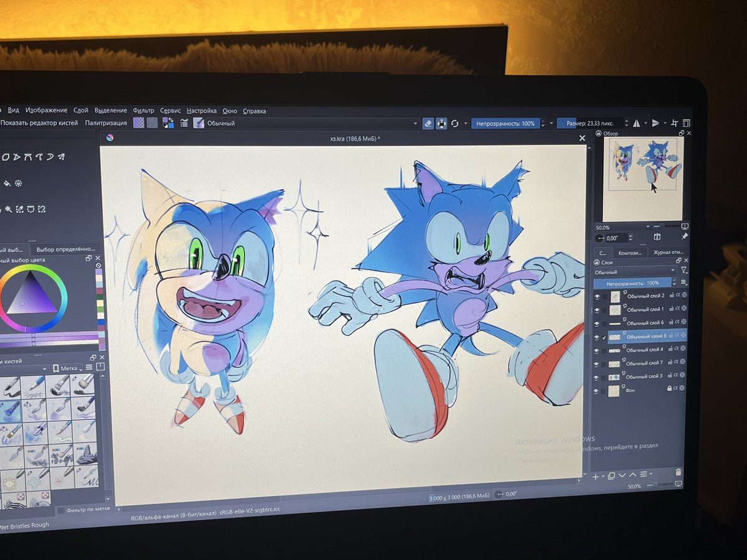Viewport: 747px width, 560px height.
Task: Open the Слой menu
Action: tap(81, 110)
